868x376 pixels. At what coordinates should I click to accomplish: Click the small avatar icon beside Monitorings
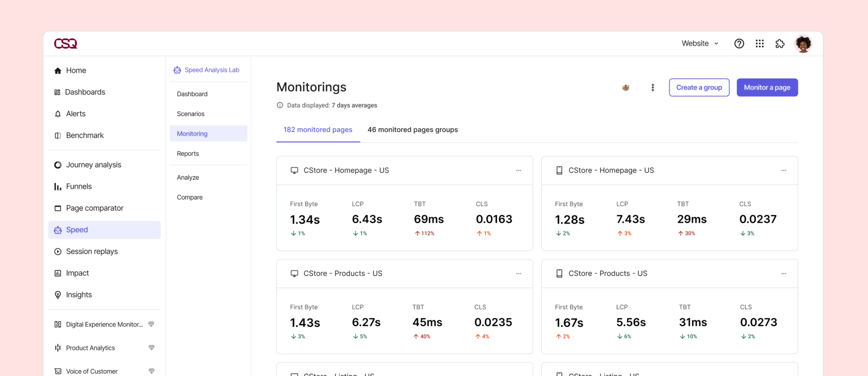625,88
